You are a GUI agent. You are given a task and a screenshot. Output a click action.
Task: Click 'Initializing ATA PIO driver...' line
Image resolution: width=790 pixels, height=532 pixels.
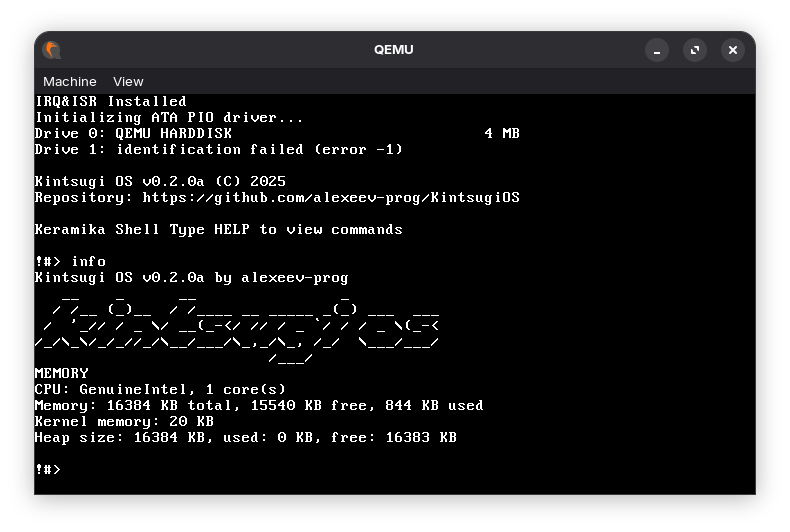[169, 117]
